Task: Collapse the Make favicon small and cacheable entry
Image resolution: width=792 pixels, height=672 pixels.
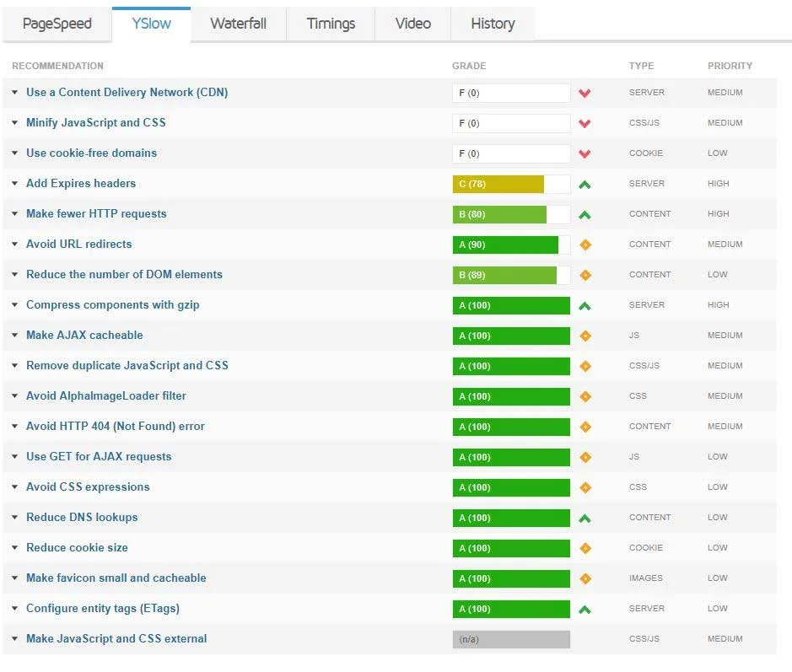Action: click(13, 578)
